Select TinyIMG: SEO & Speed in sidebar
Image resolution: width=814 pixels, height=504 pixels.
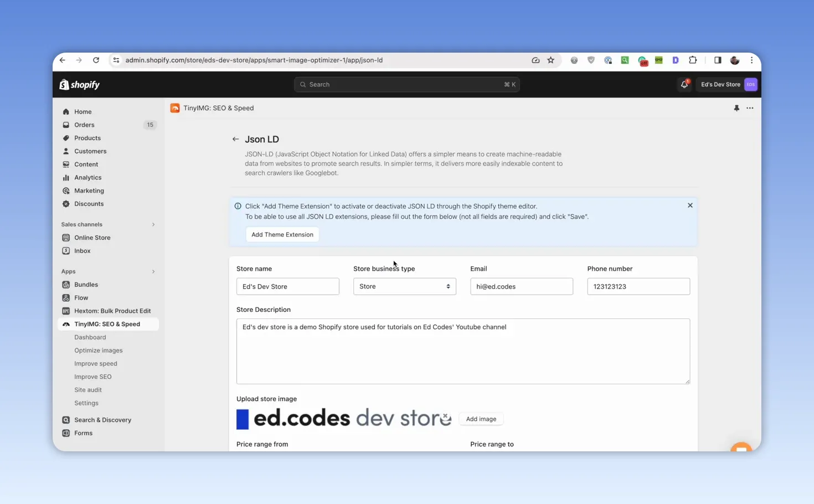[x=108, y=324]
